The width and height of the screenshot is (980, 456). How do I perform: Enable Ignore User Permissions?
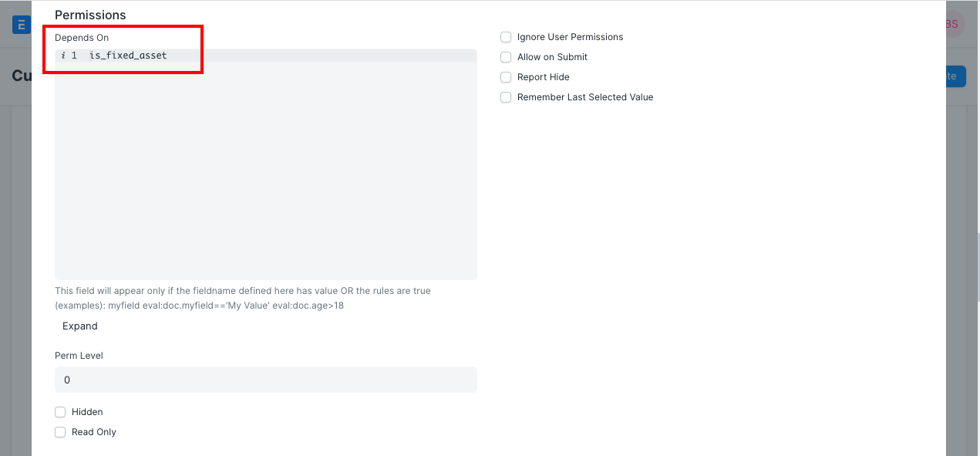[506, 36]
